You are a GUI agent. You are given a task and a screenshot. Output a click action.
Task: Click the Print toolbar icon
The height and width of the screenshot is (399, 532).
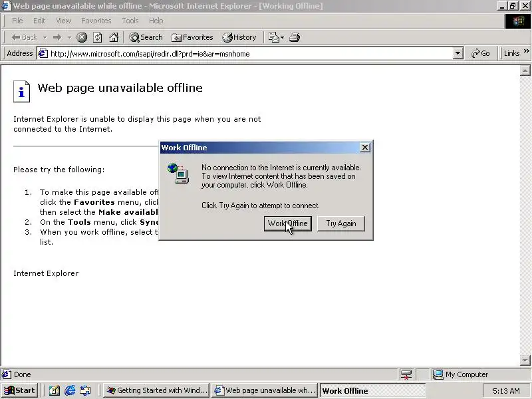coord(295,37)
